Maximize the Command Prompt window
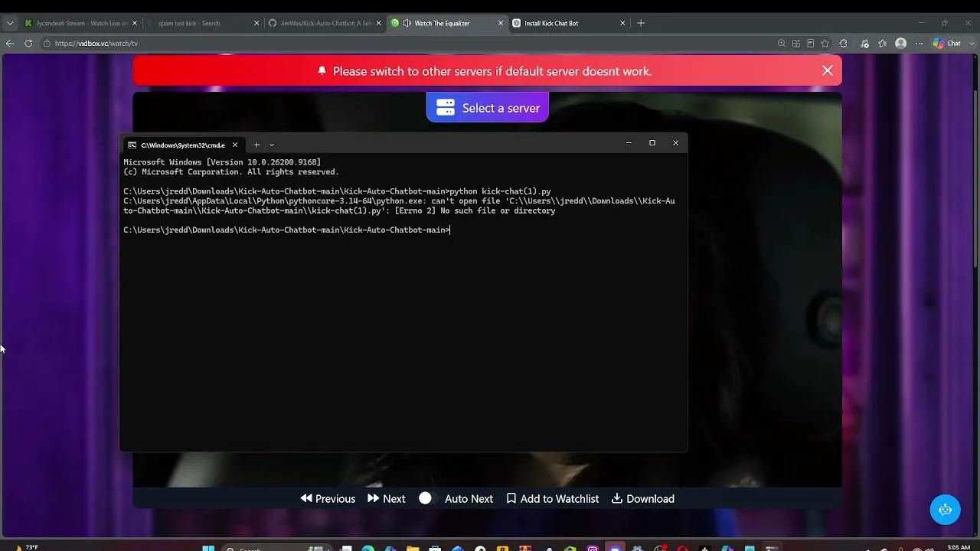This screenshot has width=980, height=551. click(652, 143)
